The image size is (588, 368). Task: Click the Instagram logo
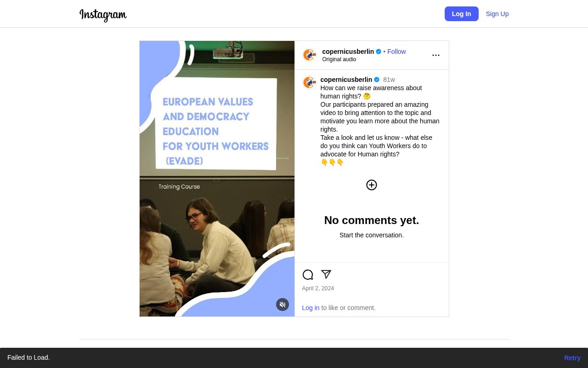click(103, 15)
